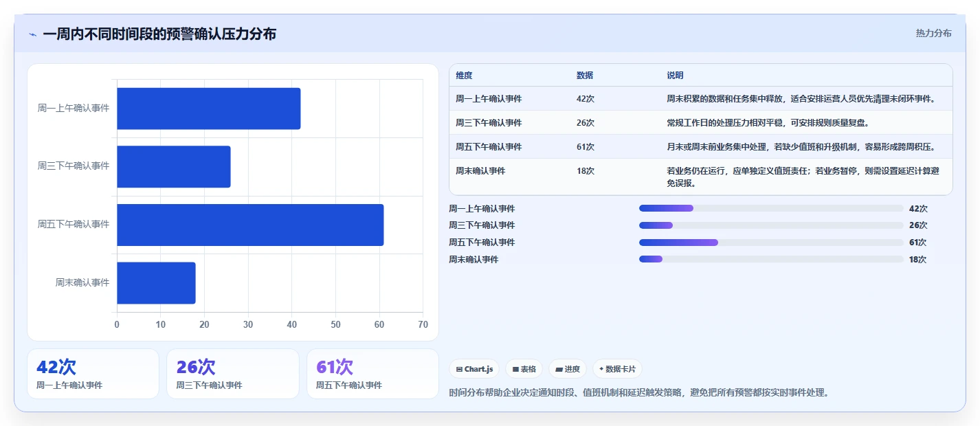Screen dimensions: 980x426
Task: Click the 周末确认事件 bar in the chart
Action: coord(156,283)
